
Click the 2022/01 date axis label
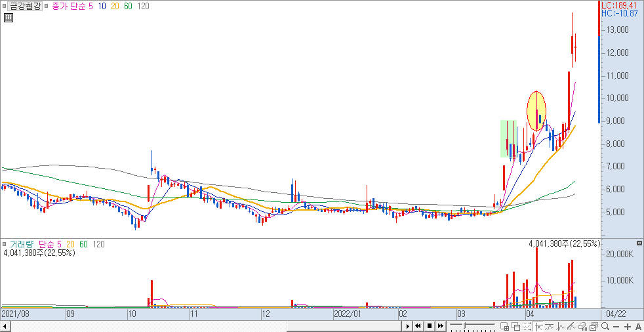(348, 314)
